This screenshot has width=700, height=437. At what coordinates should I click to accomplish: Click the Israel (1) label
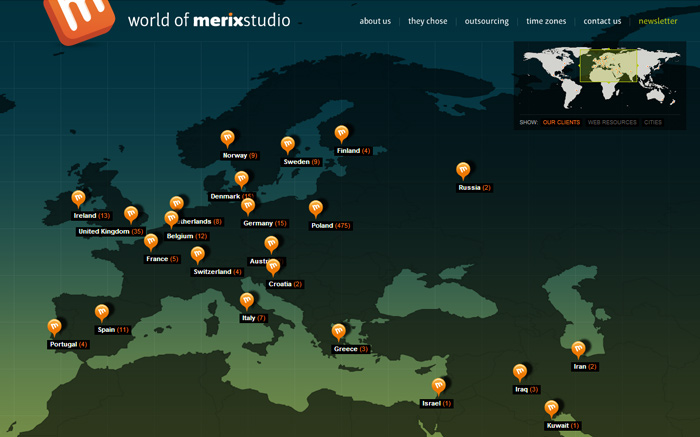[x=437, y=404]
